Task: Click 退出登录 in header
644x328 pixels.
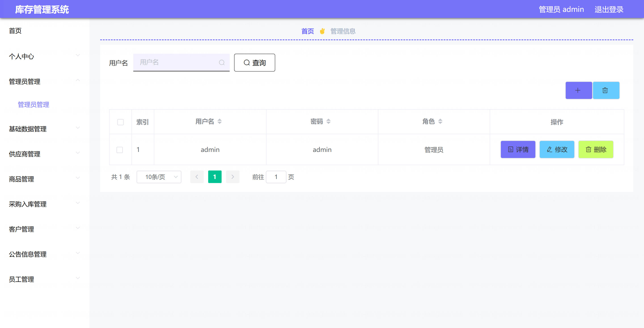Action: point(609,9)
